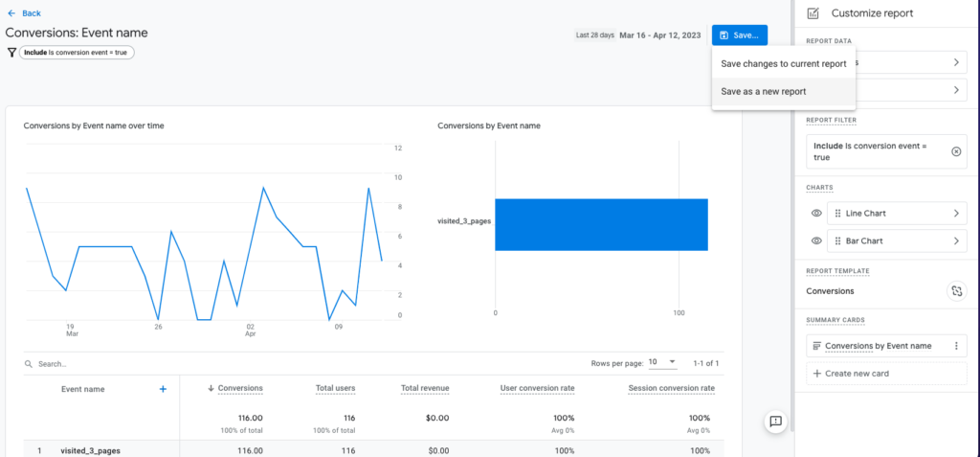Click the feedback speech bubble icon
Screen dimensions: 980x457
coord(775,422)
